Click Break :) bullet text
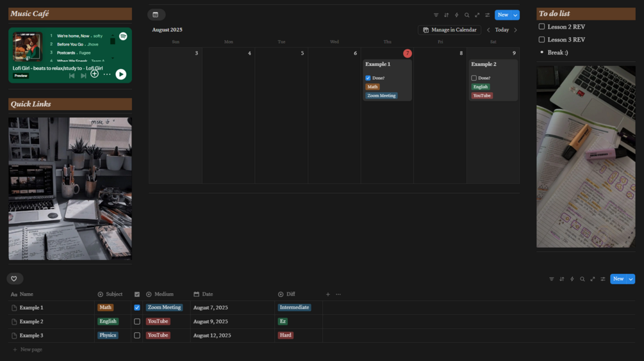Image resolution: width=644 pixels, height=361 pixels. [557, 52]
